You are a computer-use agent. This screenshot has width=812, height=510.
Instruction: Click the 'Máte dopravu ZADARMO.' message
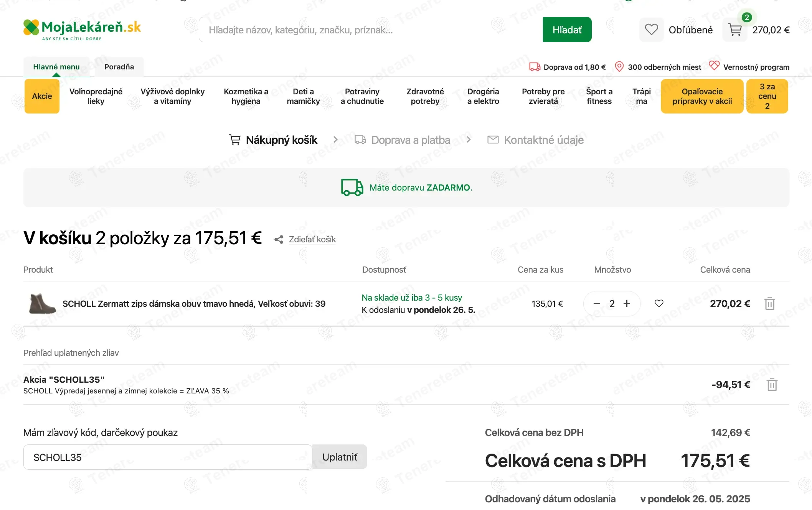421,188
